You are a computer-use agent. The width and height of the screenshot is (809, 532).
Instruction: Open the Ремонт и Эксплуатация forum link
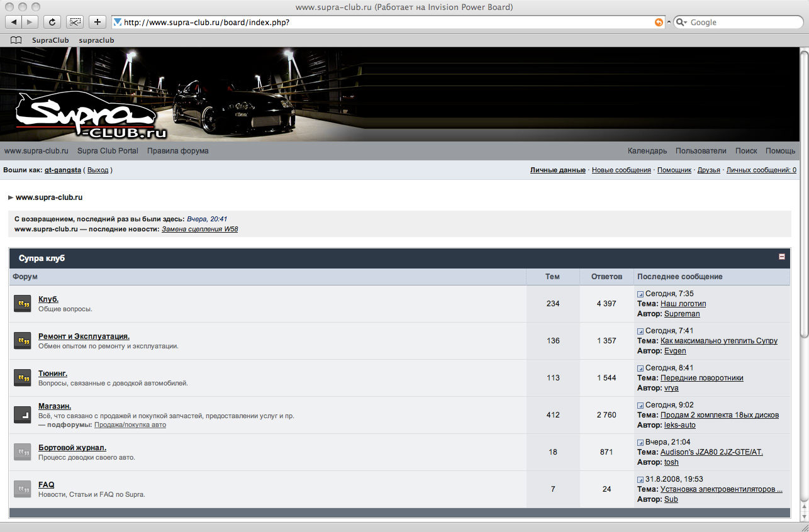[84, 336]
